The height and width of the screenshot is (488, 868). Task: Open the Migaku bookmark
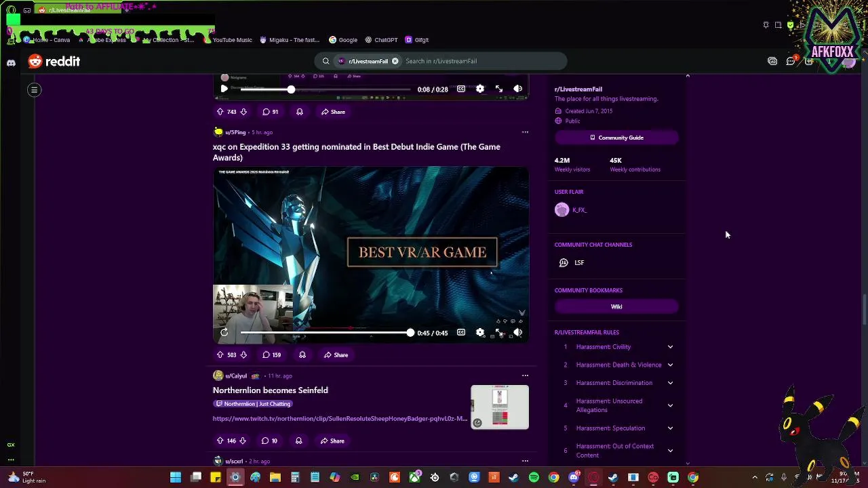pyautogui.click(x=290, y=40)
